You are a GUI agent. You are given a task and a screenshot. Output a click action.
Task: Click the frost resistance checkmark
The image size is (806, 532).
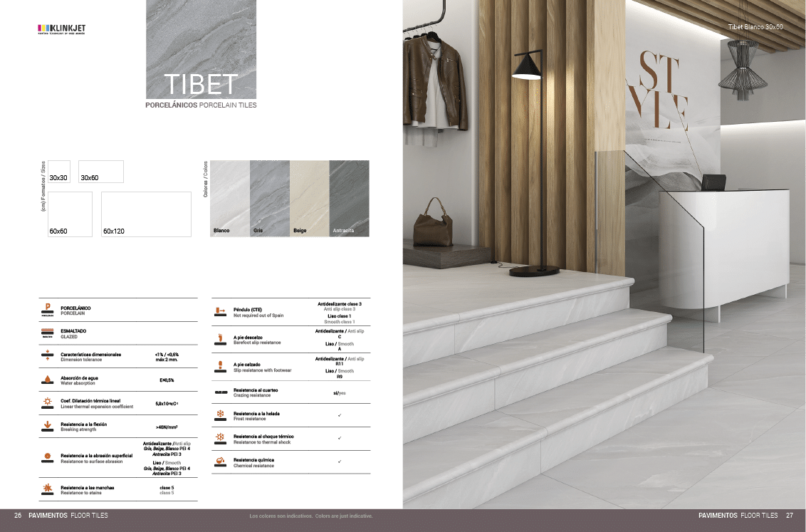click(x=340, y=414)
